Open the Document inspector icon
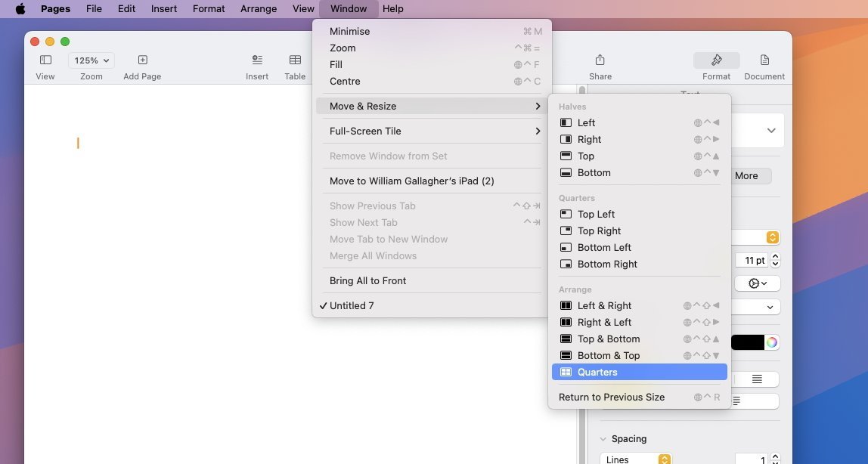Viewport: 868px width, 464px height. tap(764, 60)
